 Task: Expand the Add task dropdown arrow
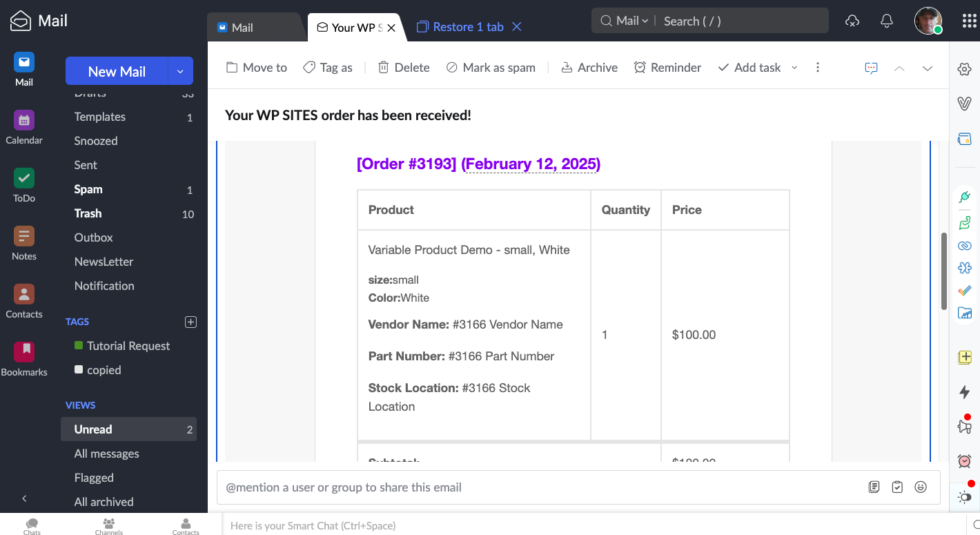(794, 68)
